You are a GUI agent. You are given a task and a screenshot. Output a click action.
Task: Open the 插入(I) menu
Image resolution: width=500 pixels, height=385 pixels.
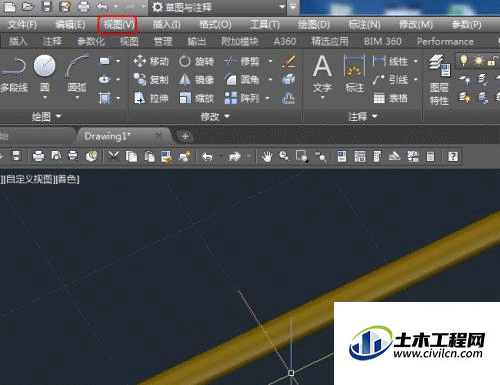(x=167, y=25)
